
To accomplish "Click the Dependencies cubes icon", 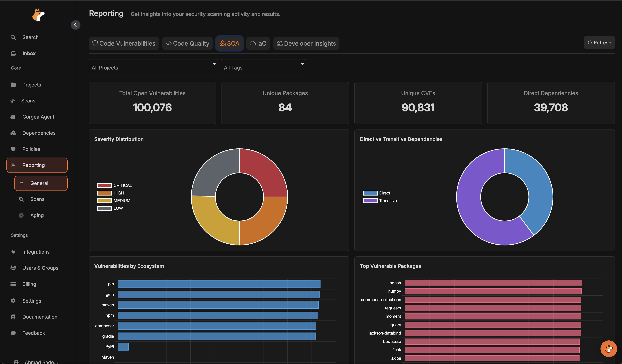I will (13, 133).
